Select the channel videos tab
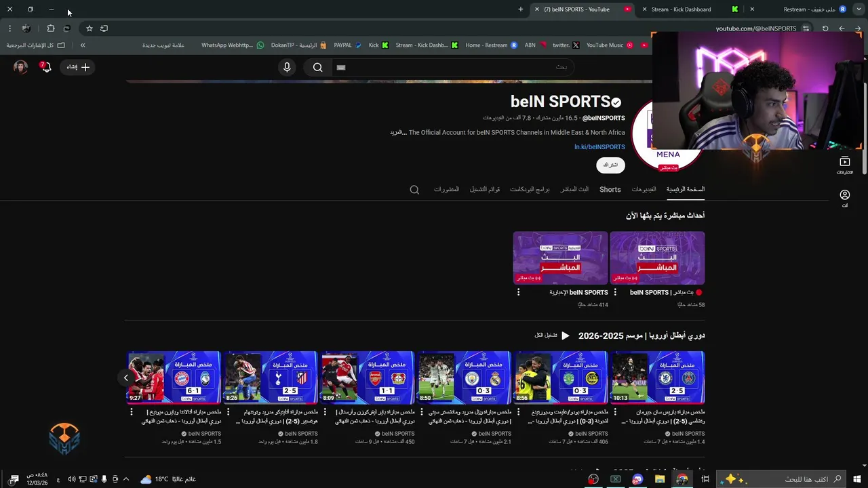Image resolution: width=868 pixels, height=488 pixels. 644,190
